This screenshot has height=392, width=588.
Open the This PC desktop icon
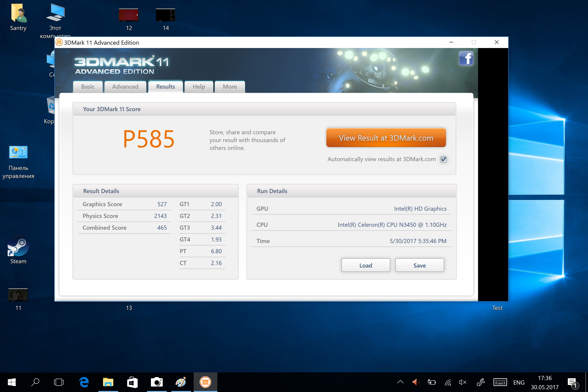pos(55,20)
